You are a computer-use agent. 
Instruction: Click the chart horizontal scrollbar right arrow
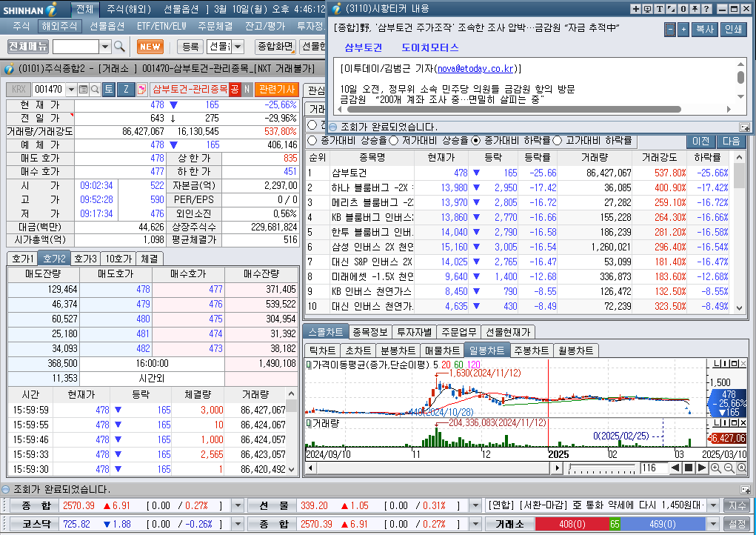pos(557,468)
